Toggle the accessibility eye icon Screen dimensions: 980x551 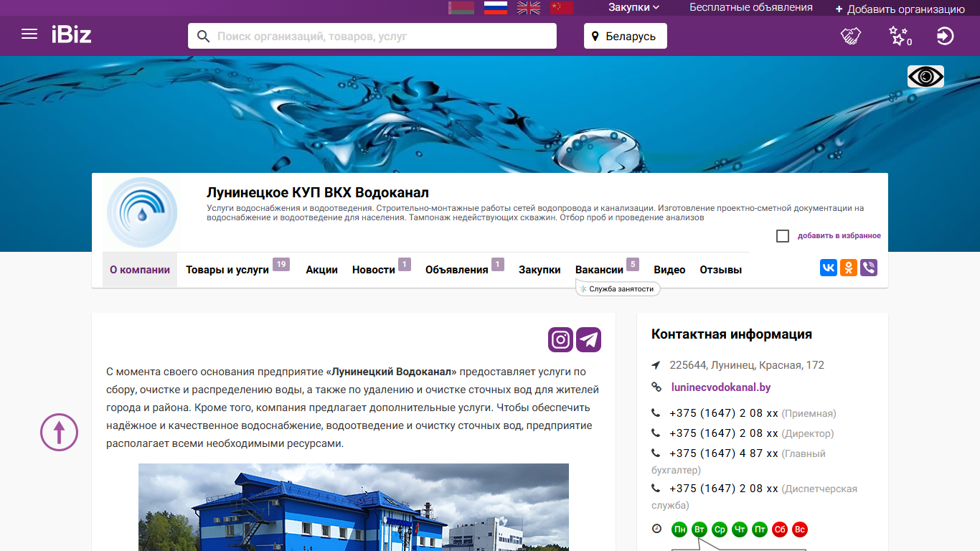tap(925, 77)
